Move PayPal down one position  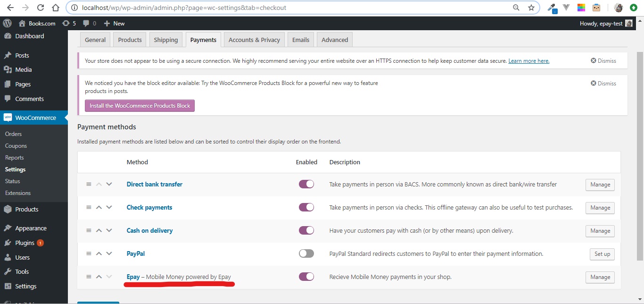[x=109, y=253]
